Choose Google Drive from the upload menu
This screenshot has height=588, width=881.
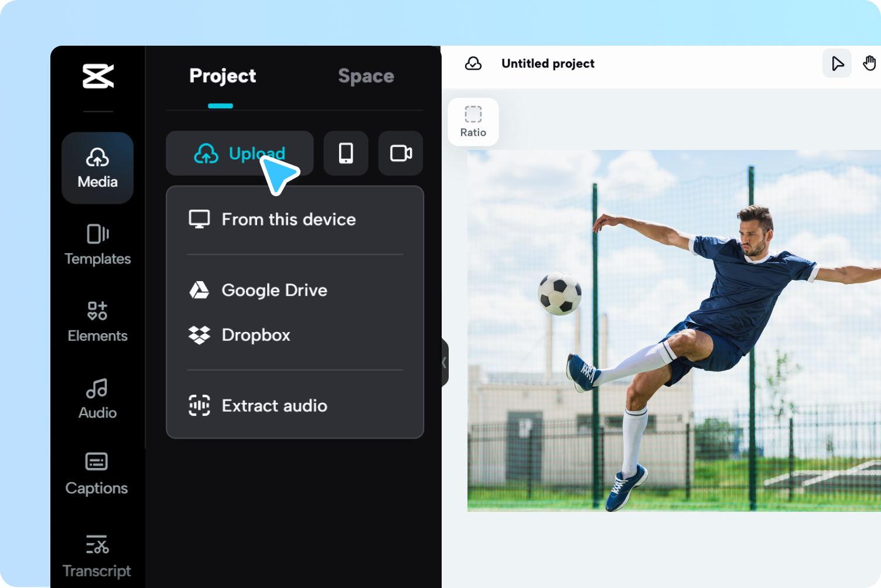point(274,290)
